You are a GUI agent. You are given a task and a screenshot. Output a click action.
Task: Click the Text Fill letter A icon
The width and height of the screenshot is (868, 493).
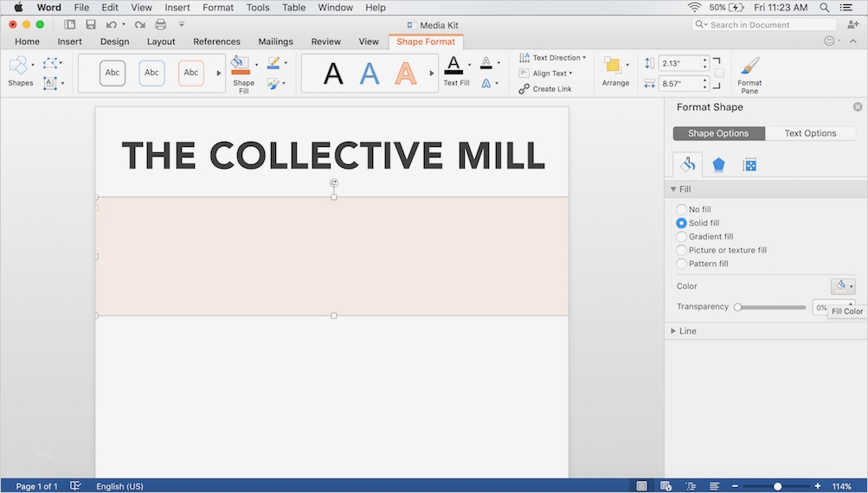[453, 66]
